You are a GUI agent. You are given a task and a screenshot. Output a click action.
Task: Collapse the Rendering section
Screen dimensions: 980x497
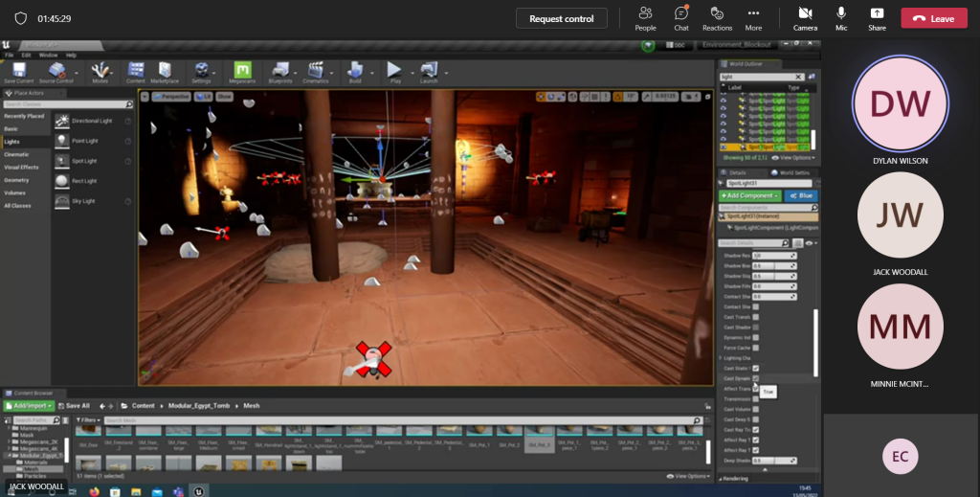coord(720,479)
